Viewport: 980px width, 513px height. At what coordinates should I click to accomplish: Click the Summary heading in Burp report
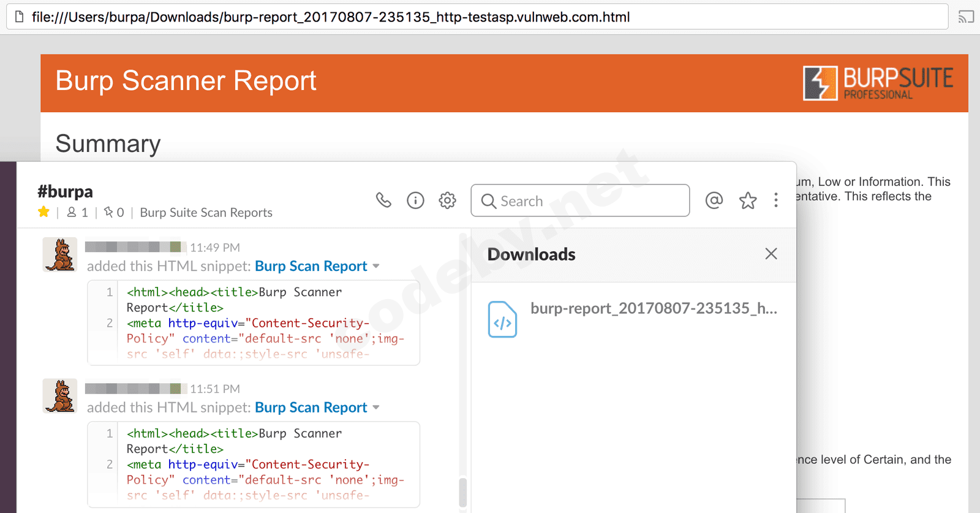(108, 143)
